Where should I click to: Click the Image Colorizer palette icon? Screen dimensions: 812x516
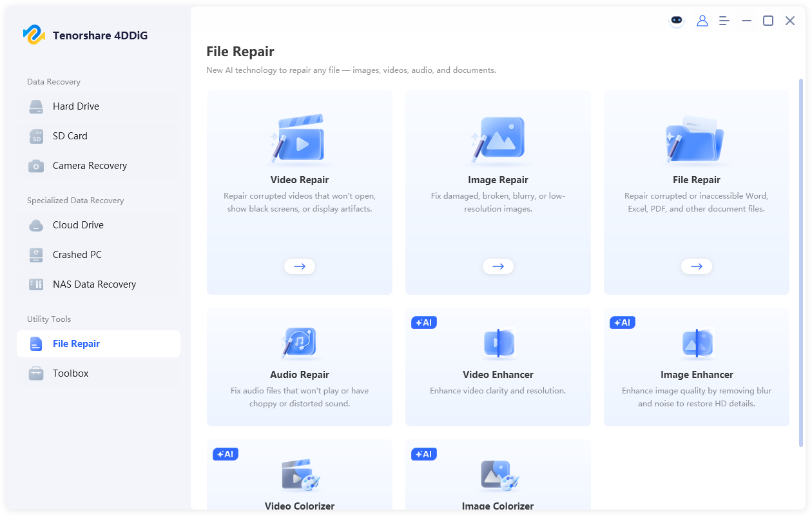click(x=499, y=475)
